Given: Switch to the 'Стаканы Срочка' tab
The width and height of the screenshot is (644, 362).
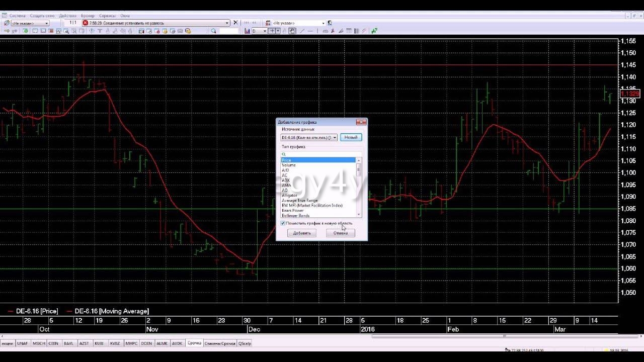Looking at the screenshot, I should point(220,343).
